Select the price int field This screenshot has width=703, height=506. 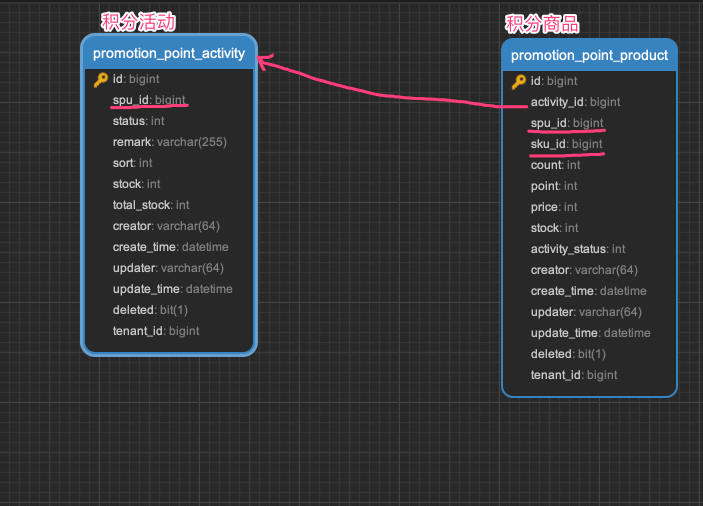(x=554, y=207)
